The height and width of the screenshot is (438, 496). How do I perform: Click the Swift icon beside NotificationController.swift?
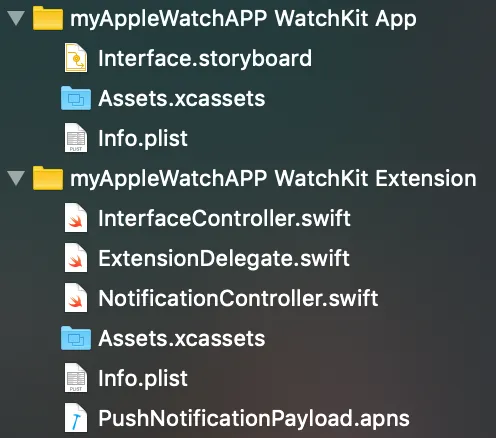point(76,298)
